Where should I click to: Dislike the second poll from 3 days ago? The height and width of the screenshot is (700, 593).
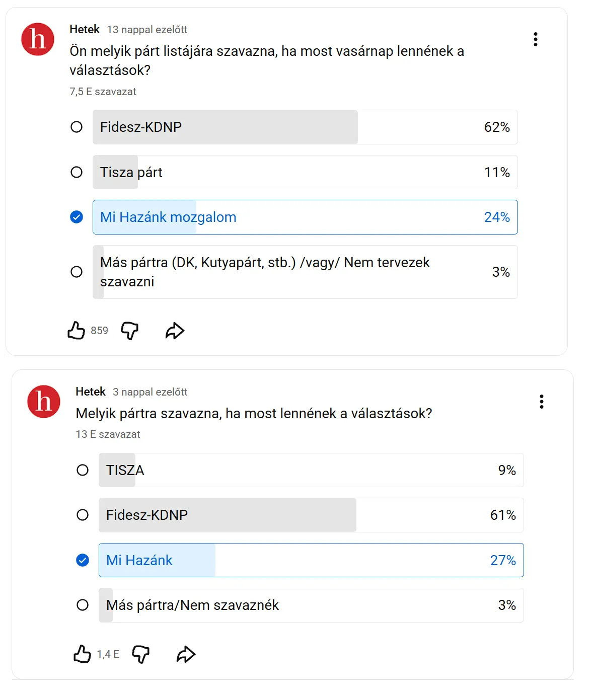(141, 654)
